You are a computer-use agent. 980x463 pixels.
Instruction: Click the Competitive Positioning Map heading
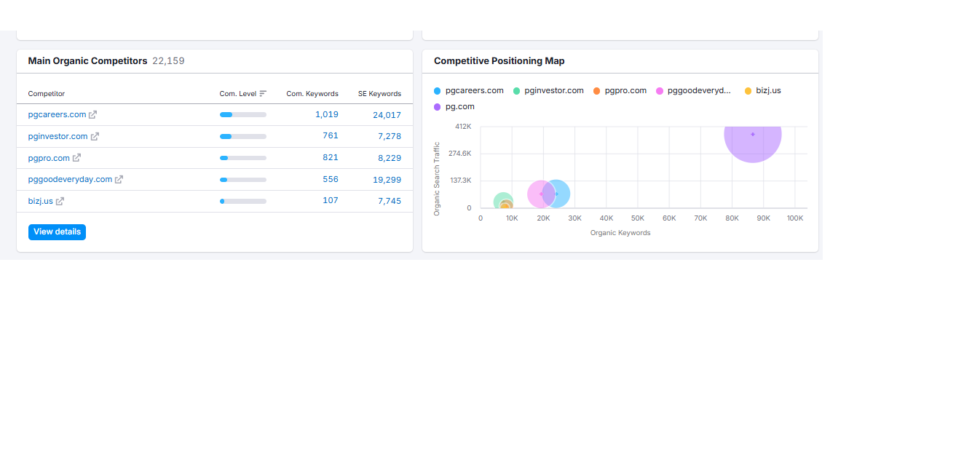click(499, 61)
